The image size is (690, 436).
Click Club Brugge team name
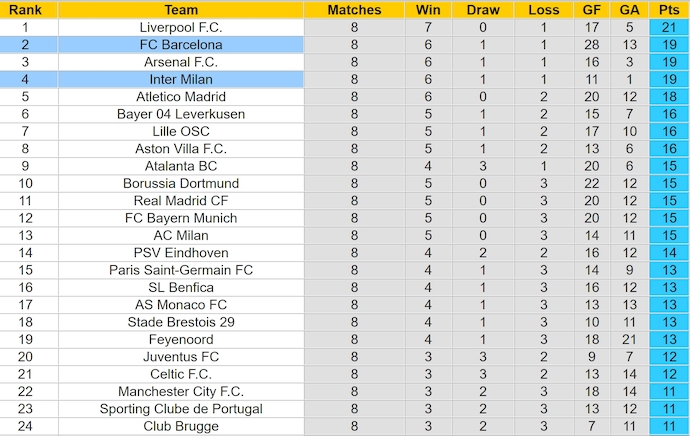181,427
